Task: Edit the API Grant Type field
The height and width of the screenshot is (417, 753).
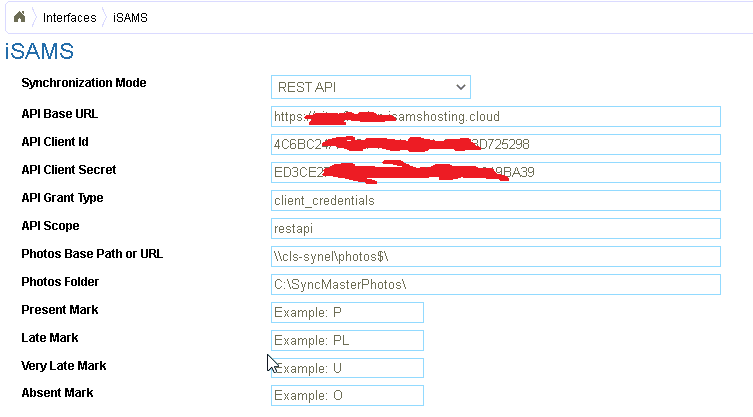Action: tap(496, 200)
